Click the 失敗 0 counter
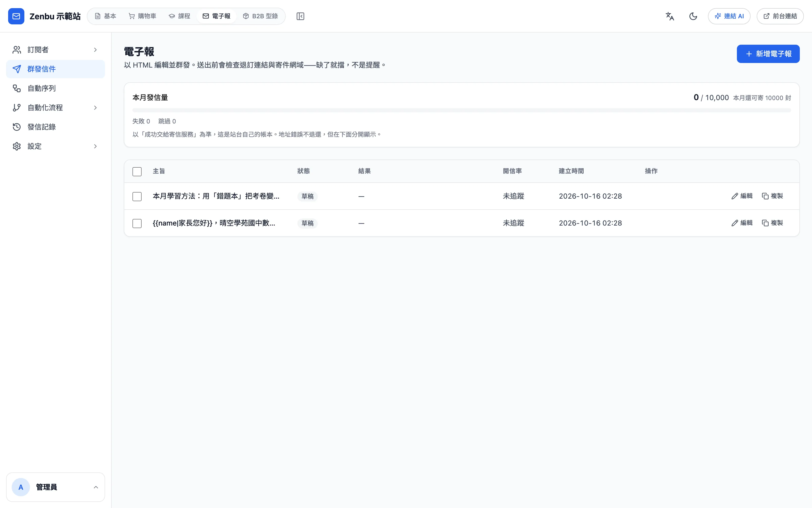Viewport: 812px width, 508px height. 141,121
